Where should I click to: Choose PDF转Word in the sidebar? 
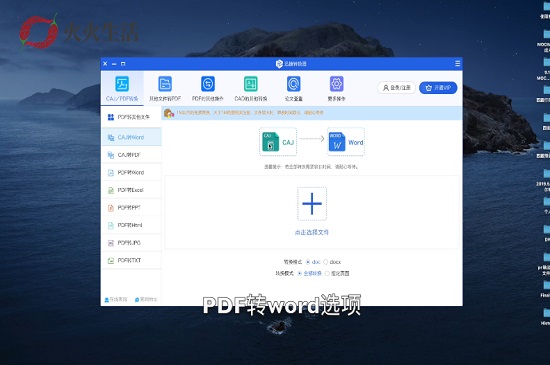click(131, 172)
